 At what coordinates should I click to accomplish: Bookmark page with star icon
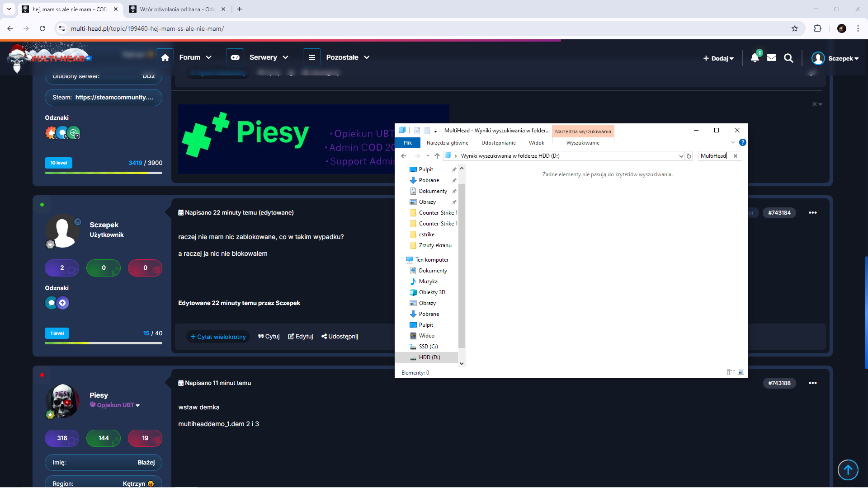pyautogui.click(x=795, y=28)
